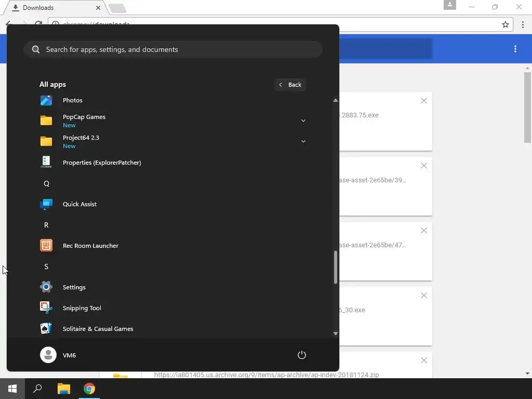Click the apps list scrollbar thumb
This screenshot has width=532, height=399.
335,267
